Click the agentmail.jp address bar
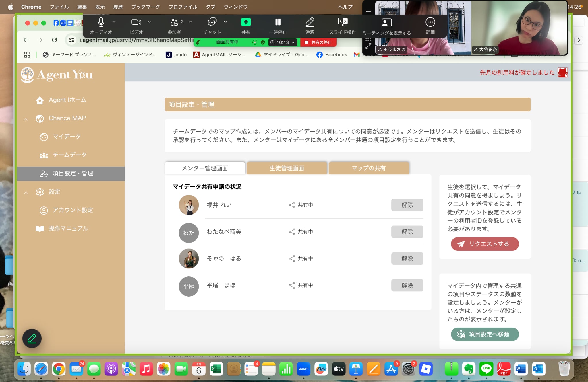 (136, 40)
